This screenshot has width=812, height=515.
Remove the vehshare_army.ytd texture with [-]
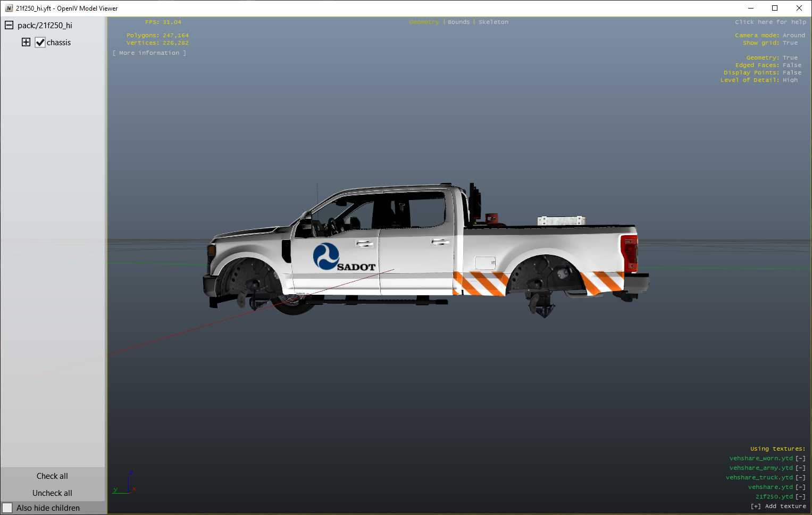coord(800,468)
